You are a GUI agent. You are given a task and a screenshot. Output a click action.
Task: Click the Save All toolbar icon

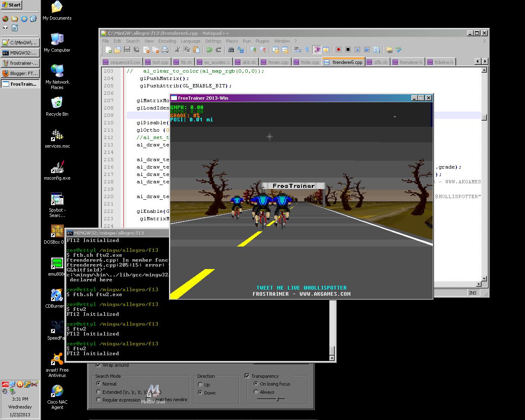(137, 50)
